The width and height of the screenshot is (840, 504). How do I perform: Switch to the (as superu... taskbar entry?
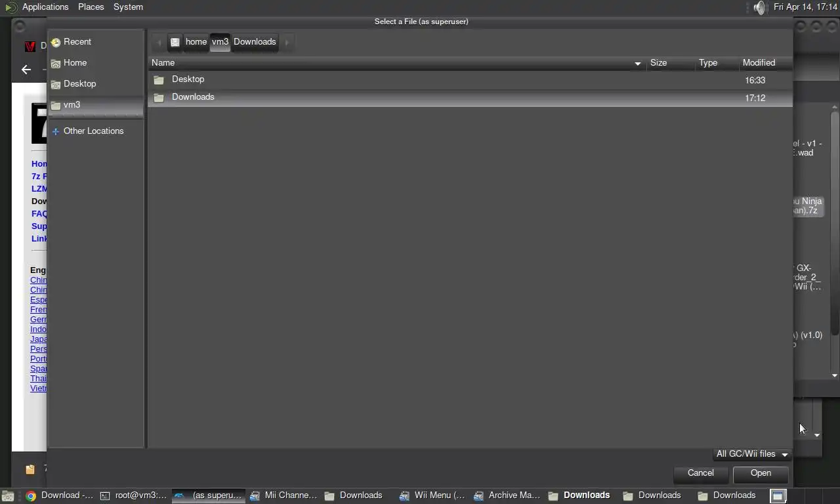point(209,495)
